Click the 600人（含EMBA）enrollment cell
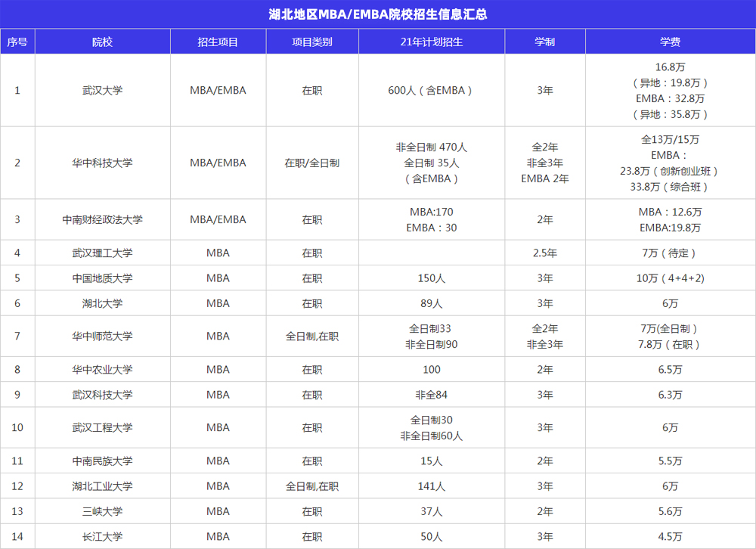 431,90
